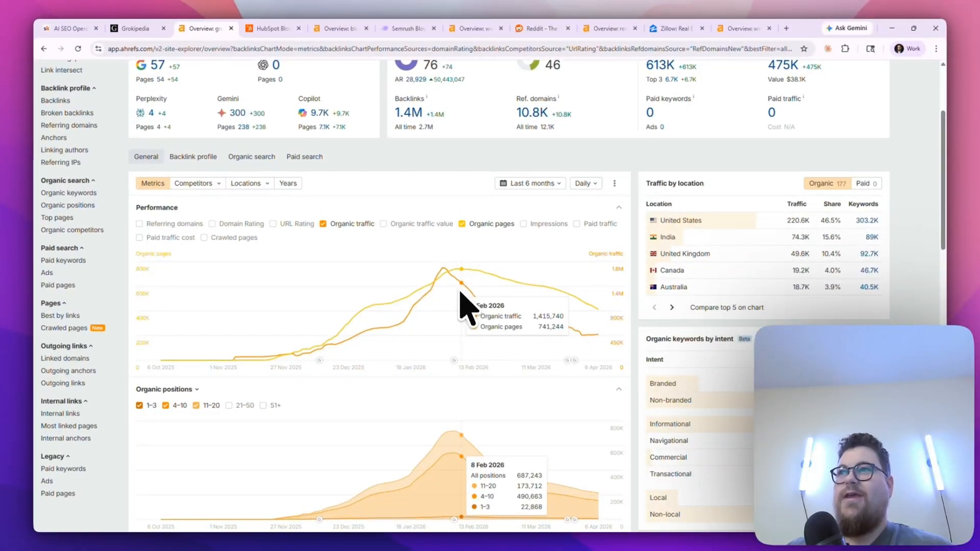
Task: Enable the Domain Rating checkbox
Action: (212, 223)
